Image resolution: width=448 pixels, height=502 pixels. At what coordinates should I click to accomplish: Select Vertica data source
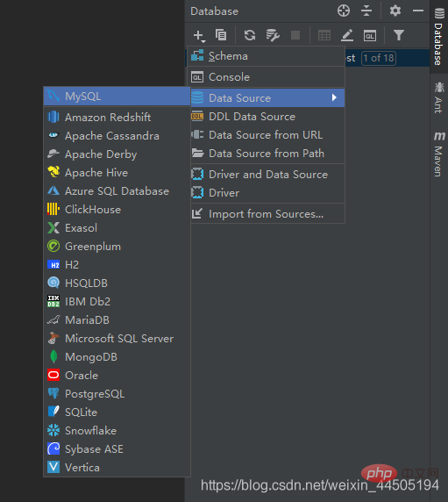pyautogui.click(x=117, y=468)
